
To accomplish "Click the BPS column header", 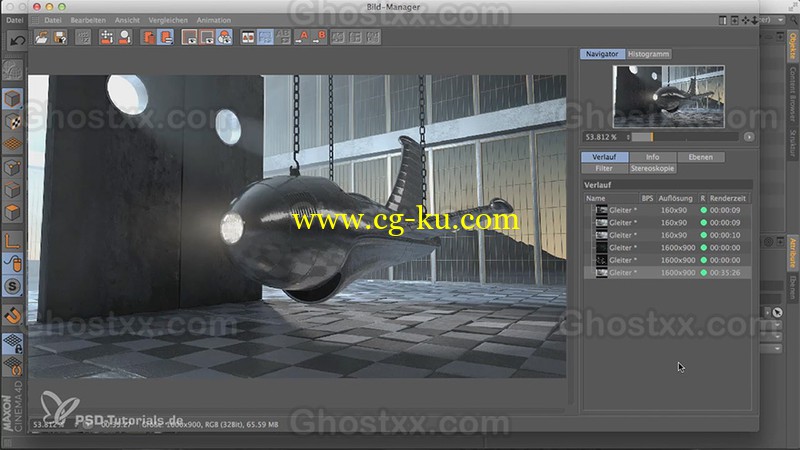I will [647, 198].
